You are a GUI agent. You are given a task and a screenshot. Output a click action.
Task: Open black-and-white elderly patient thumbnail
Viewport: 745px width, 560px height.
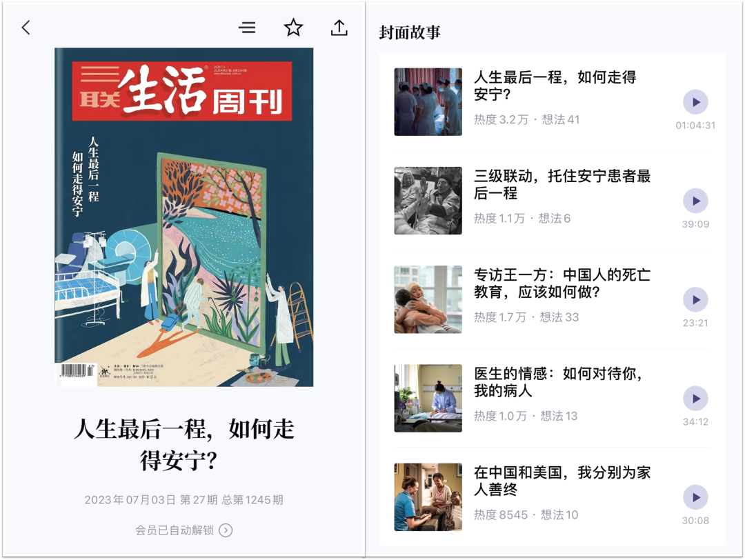pyautogui.click(x=428, y=201)
